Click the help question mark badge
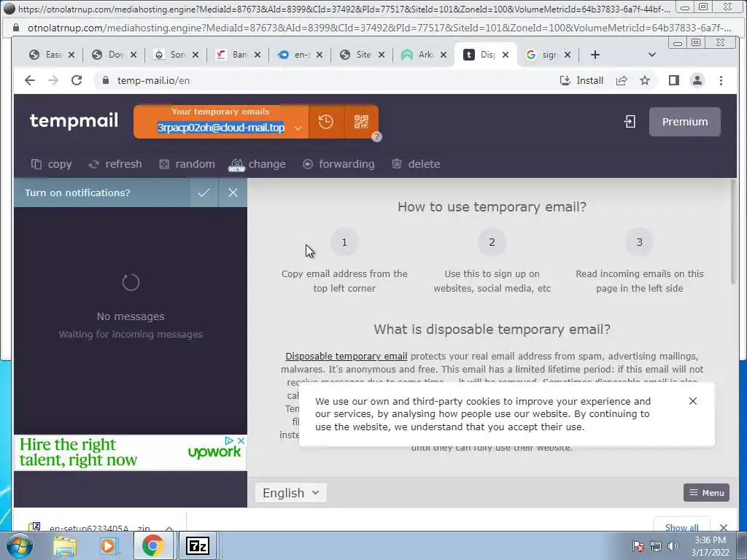 click(376, 136)
